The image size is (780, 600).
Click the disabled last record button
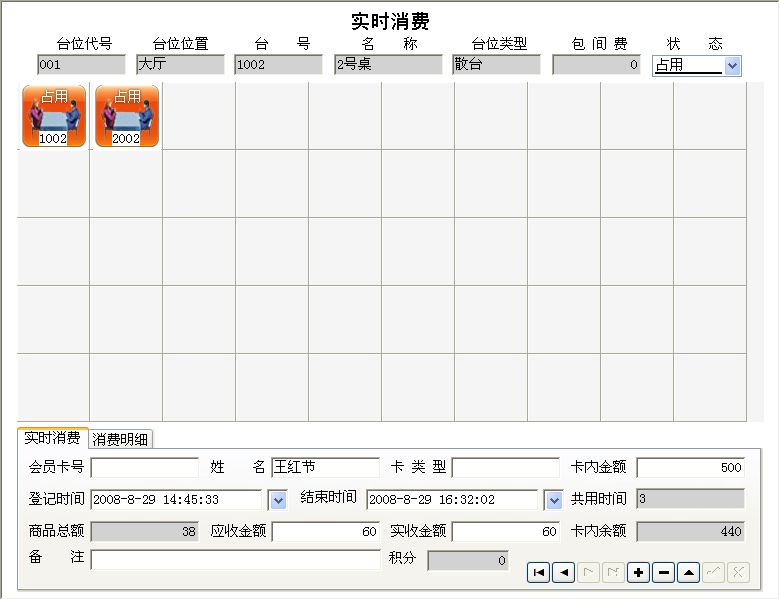coord(613,573)
